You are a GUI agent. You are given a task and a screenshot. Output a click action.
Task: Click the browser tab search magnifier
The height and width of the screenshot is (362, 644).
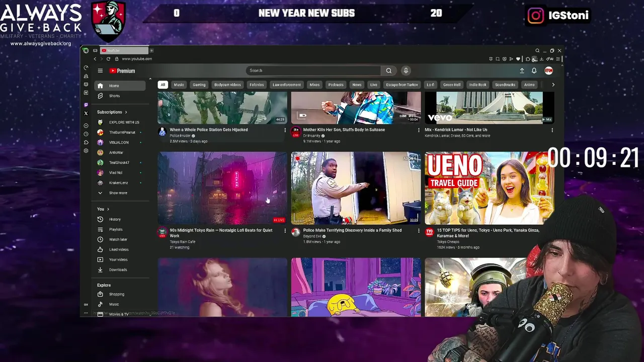[x=537, y=51]
